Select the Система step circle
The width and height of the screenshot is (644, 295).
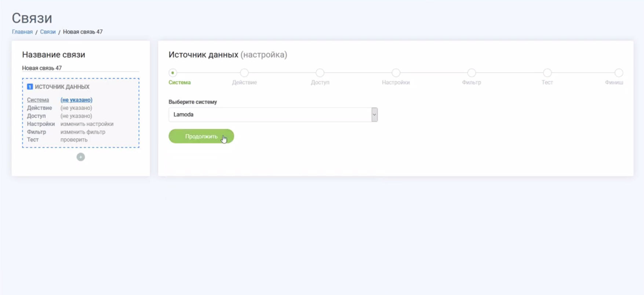click(173, 73)
